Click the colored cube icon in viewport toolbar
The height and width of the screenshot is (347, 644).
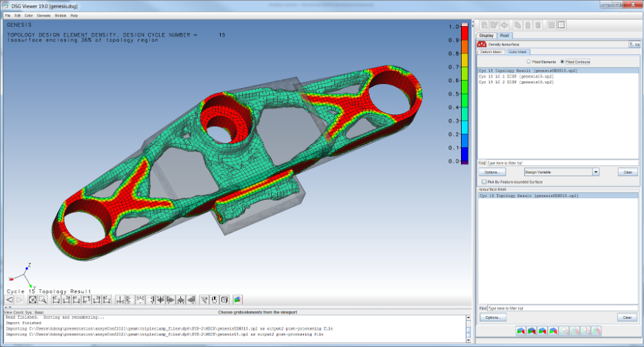237,299
